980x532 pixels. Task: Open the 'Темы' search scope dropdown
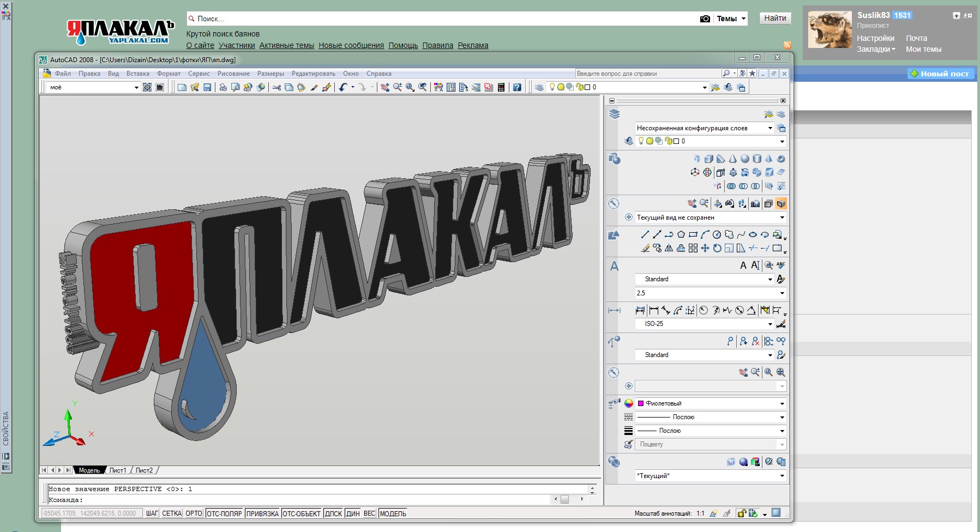(x=731, y=19)
